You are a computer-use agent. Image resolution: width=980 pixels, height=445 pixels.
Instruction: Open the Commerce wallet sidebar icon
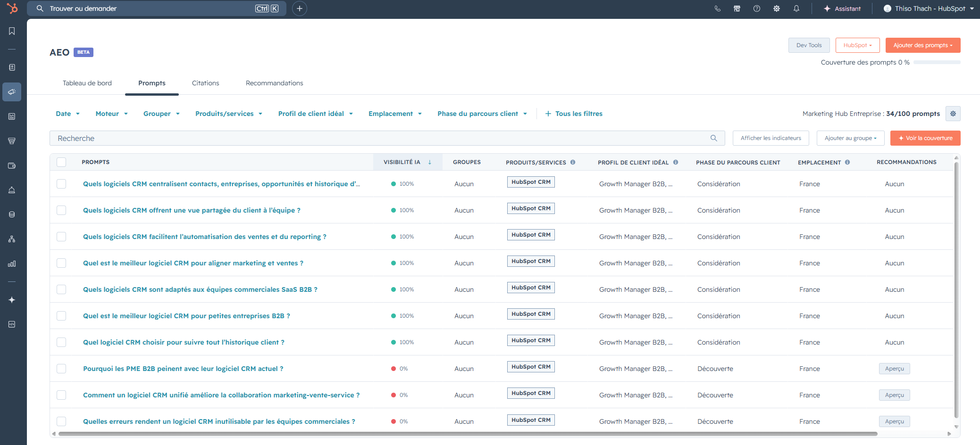point(12,165)
